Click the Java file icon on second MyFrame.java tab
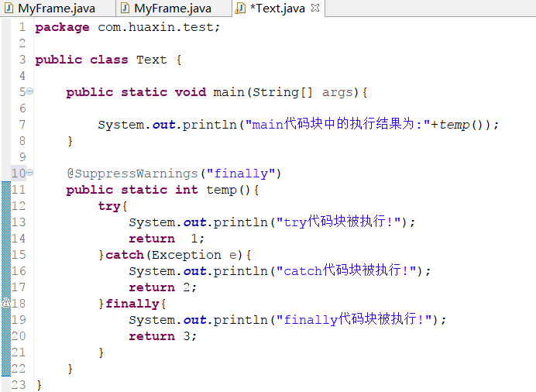Screen dimensions: 536x392 click(x=125, y=8)
